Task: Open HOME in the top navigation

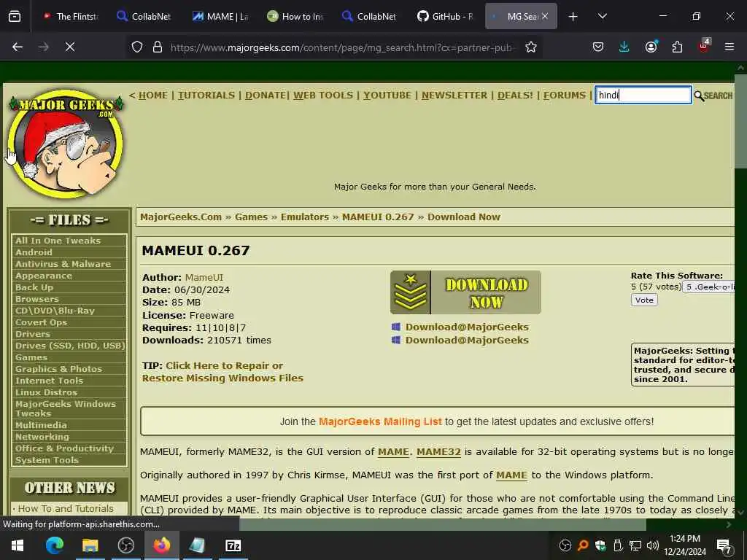Action: tap(153, 96)
